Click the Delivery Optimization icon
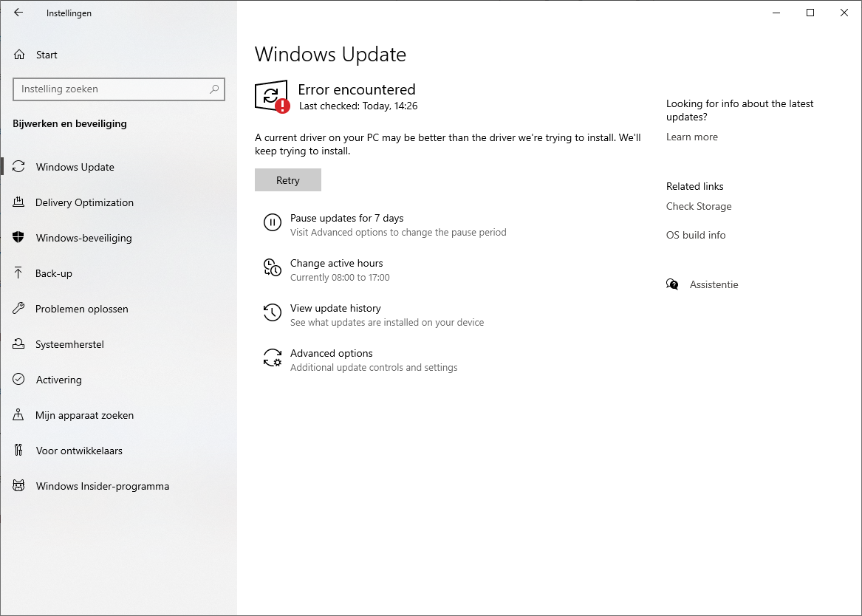Image resolution: width=862 pixels, height=616 pixels. [x=18, y=202]
